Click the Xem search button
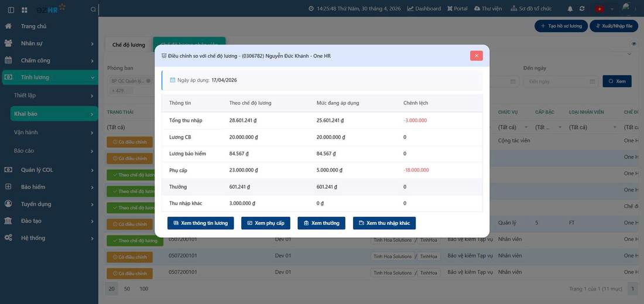Screen dimensions: 644x304 click(x=617, y=81)
